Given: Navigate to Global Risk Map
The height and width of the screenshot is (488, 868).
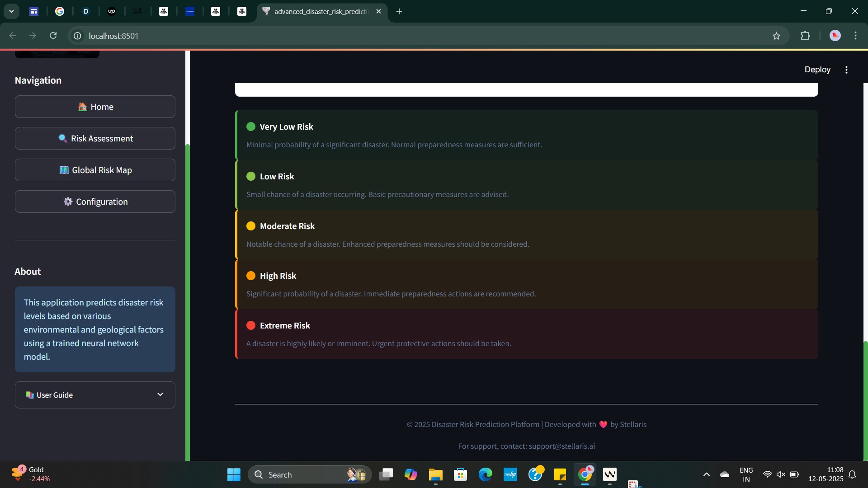Looking at the screenshot, I should pos(95,170).
